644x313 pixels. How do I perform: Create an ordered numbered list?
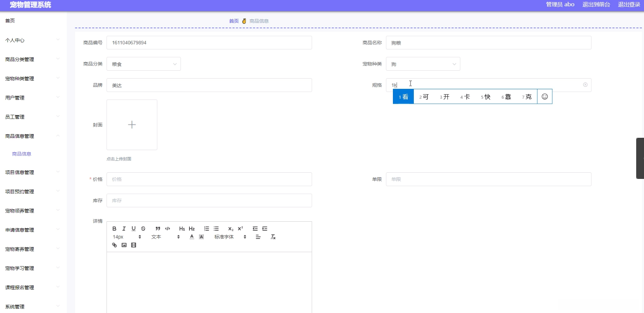(207, 229)
